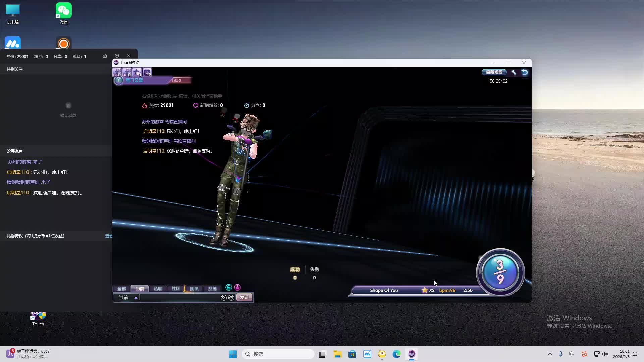Toggle 隐藏场景 hide scene button
The width and height of the screenshot is (644, 362).
click(494, 72)
